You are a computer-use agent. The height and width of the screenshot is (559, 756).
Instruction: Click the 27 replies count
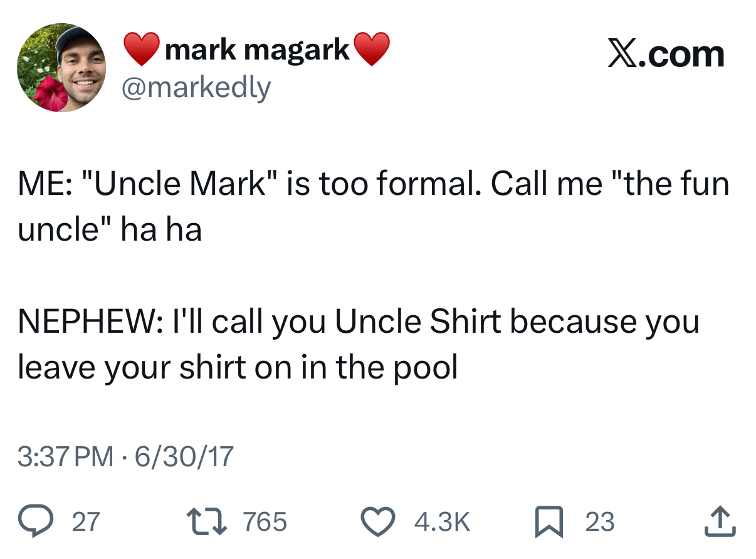[x=86, y=522]
